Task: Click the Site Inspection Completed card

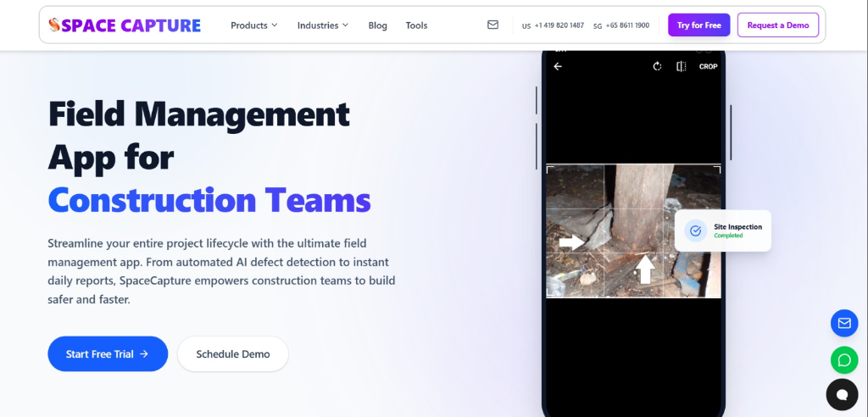Action: click(x=722, y=231)
